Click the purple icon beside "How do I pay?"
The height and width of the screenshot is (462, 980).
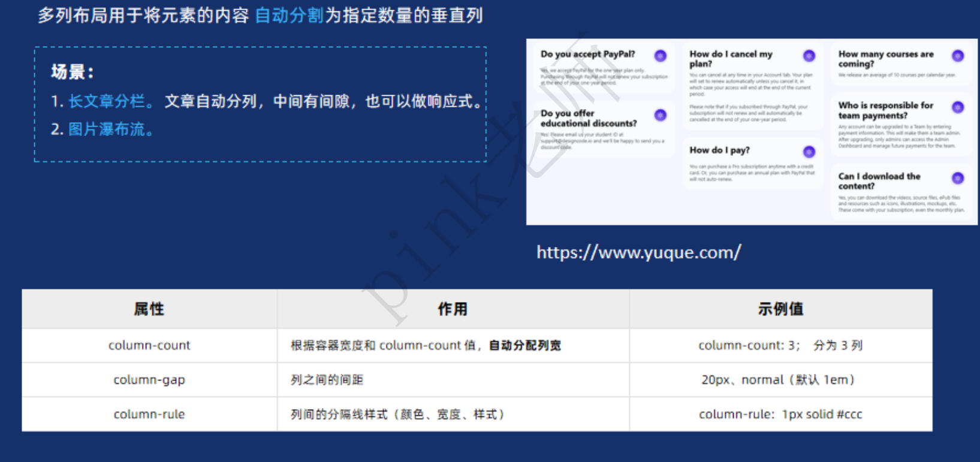pyautogui.click(x=809, y=152)
